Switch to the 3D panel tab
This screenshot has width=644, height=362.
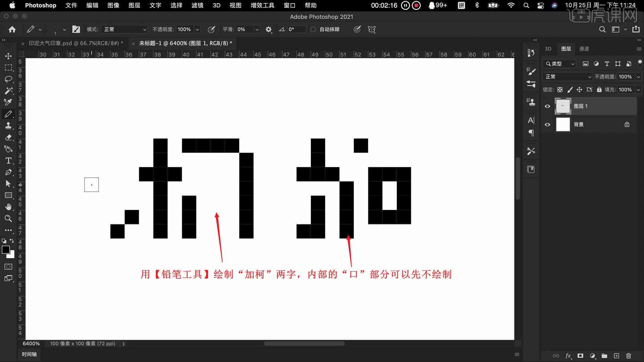click(x=548, y=49)
